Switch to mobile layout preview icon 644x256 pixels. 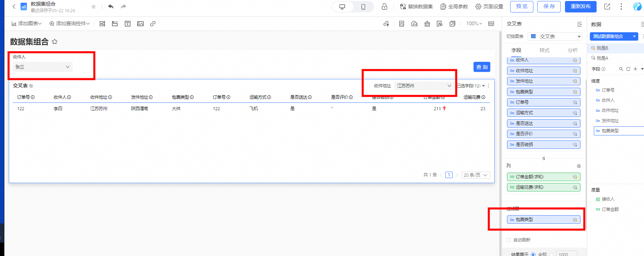click(363, 7)
